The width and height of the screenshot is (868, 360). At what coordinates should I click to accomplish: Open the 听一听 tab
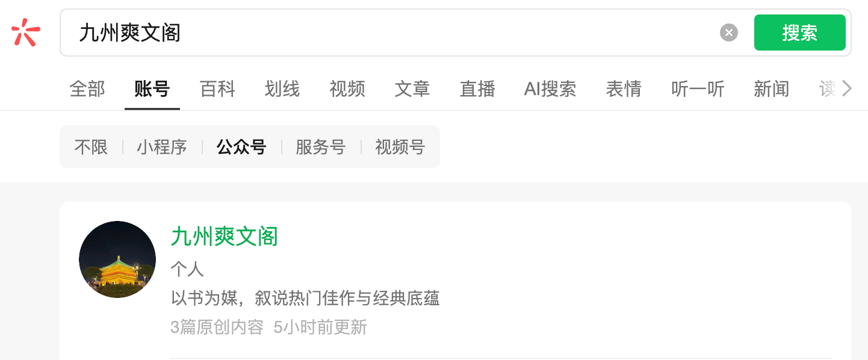point(698,89)
